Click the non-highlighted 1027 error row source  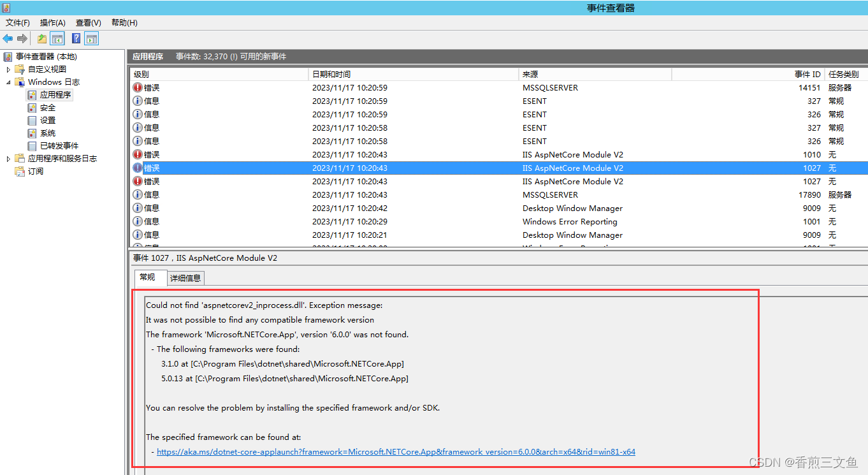(x=573, y=182)
